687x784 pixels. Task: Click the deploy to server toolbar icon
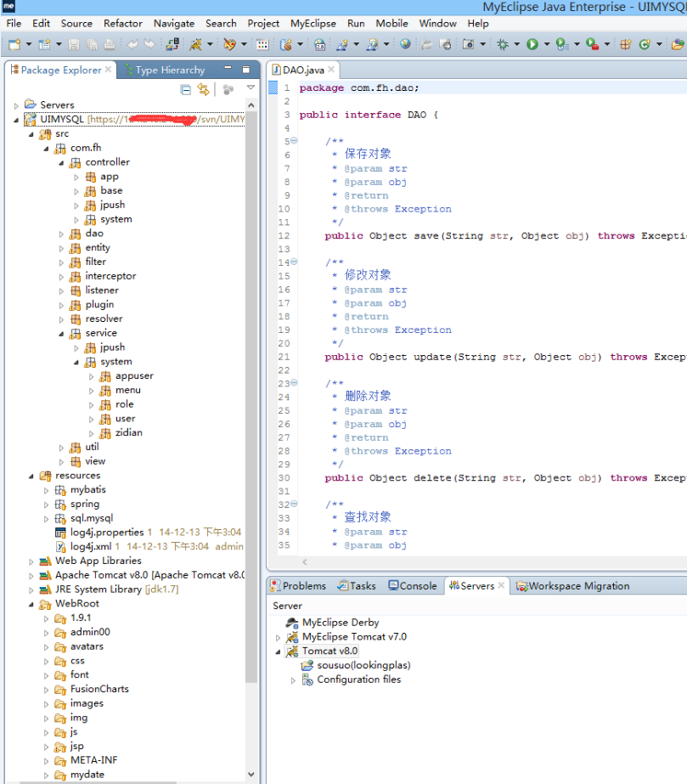point(173,44)
